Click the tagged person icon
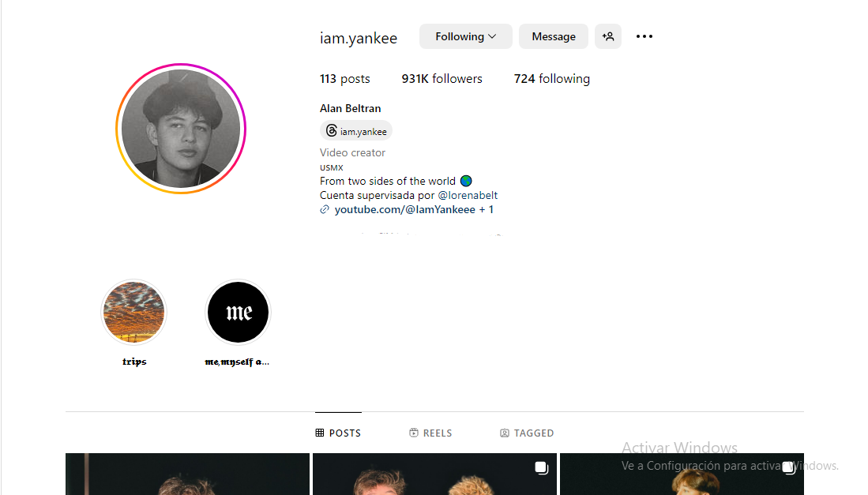 tap(505, 433)
